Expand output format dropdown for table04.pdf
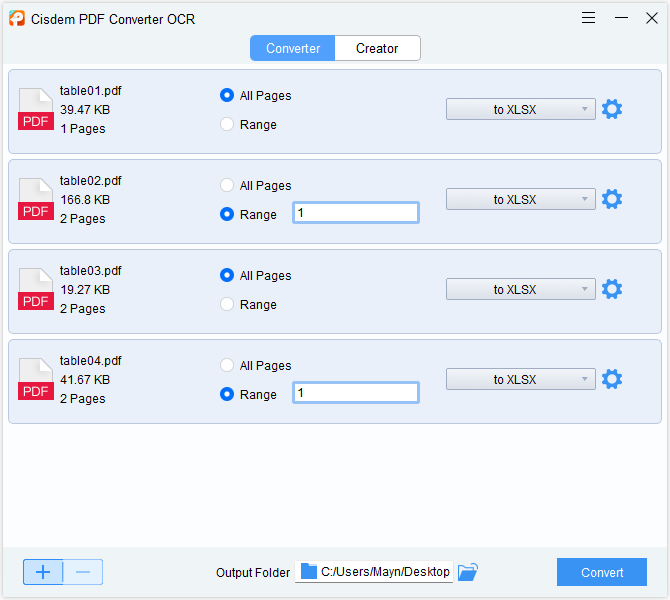Screen dimensions: 670x600 [520, 380]
